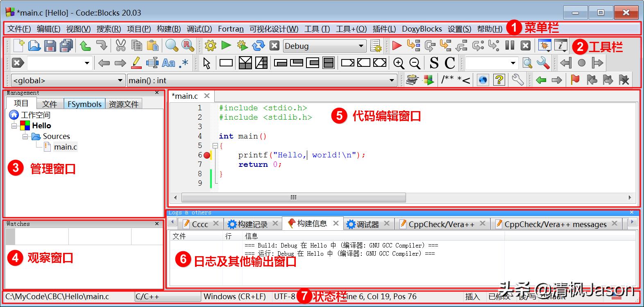Switch to the 调试器 log tab
644x307 pixels.
368,224
